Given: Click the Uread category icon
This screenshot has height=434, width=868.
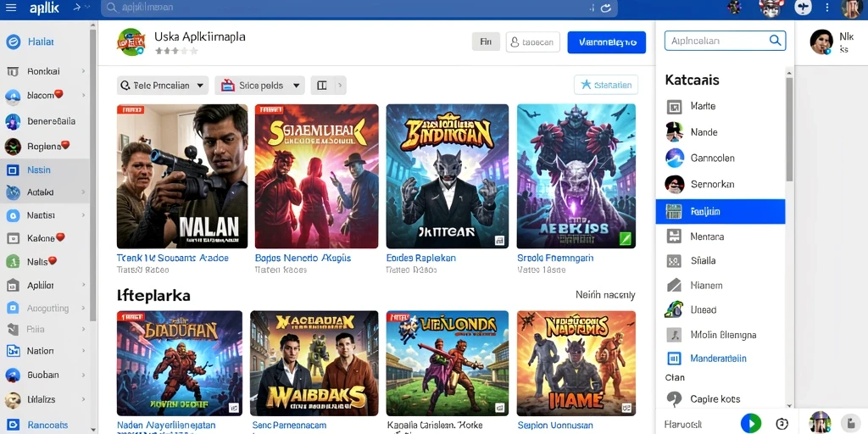Looking at the screenshot, I should pos(674,309).
